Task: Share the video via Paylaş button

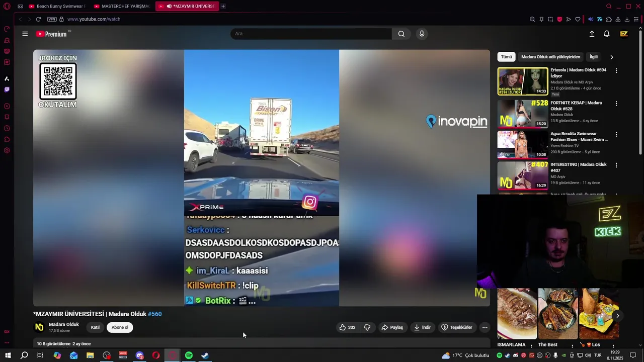Action: [392, 327]
